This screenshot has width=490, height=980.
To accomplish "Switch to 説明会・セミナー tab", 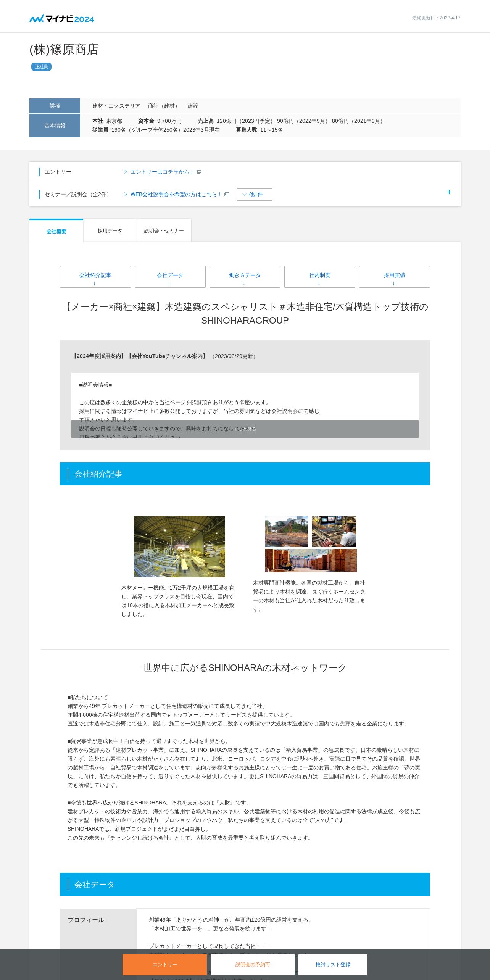I will pos(164,230).
